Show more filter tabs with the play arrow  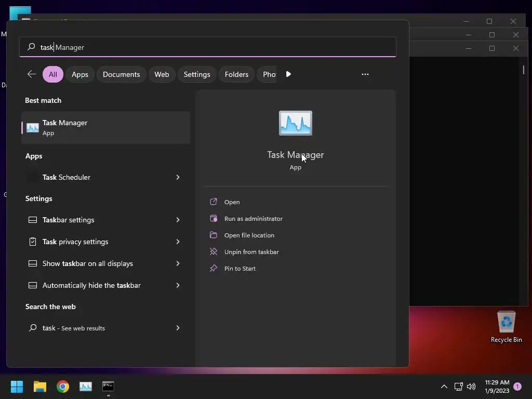tap(288, 74)
